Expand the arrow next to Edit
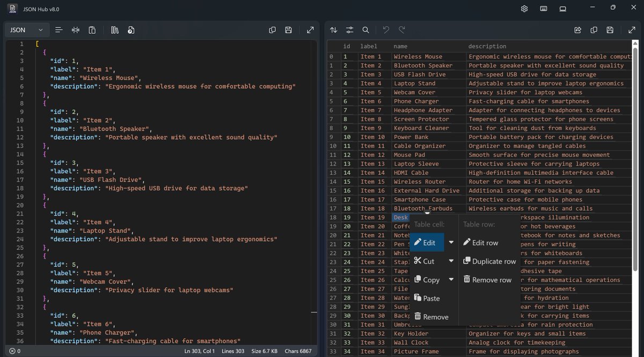Screen dimensions: 644x357 tap(451, 243)
